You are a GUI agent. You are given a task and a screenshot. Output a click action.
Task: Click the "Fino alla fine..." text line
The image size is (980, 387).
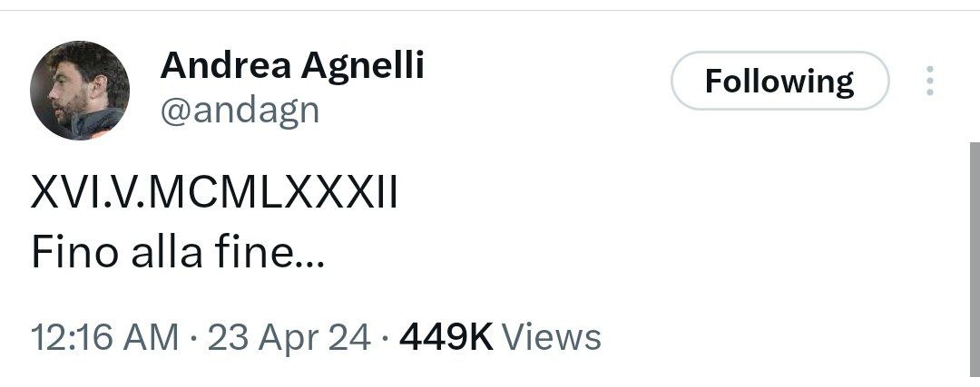[x=175, y=254]
